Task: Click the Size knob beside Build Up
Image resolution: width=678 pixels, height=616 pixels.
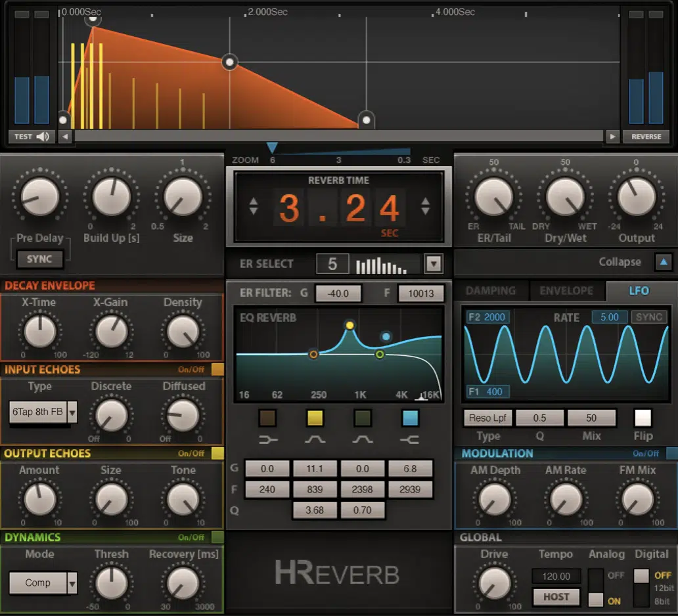Action: [x=183, y=197]
